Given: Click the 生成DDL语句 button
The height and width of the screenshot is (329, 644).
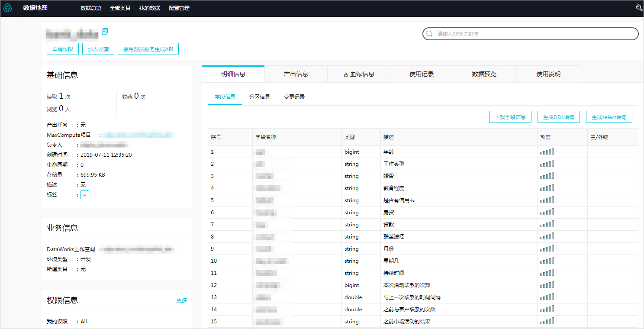Looking at the screenshot, I should tap(559, 117).
